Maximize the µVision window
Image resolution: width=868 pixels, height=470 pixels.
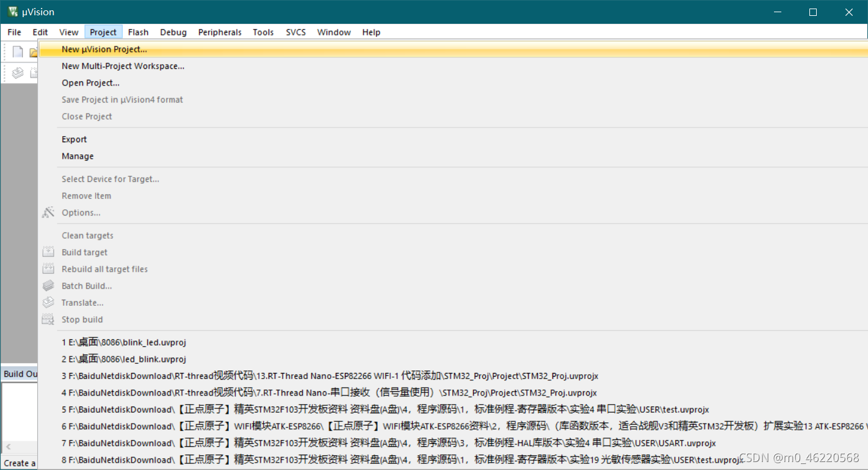pos(813,12)
